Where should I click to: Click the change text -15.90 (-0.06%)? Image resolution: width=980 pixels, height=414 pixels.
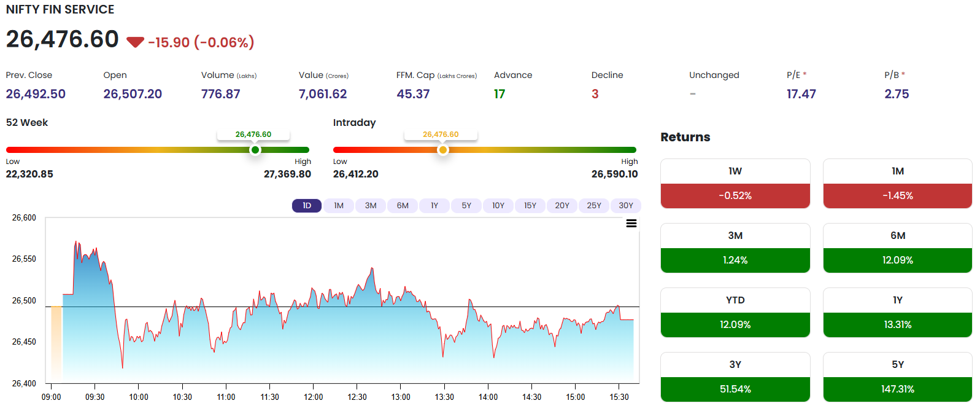tap(201, 42)
